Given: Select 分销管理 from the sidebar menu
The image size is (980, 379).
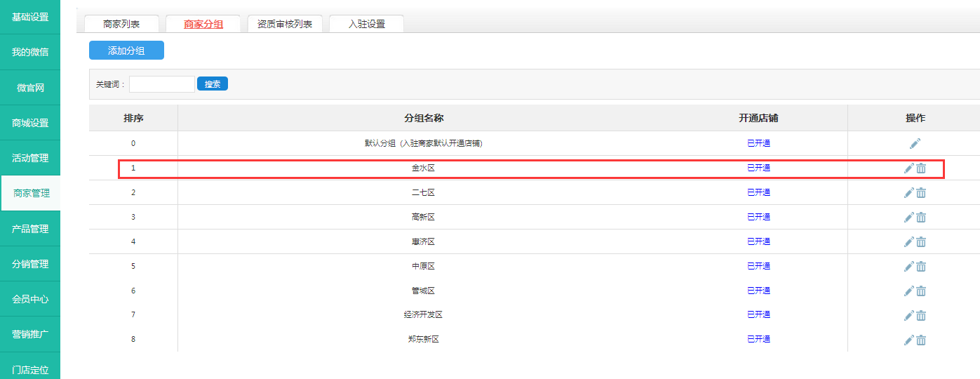Looking at the screenshot, I should click(30, 264).
